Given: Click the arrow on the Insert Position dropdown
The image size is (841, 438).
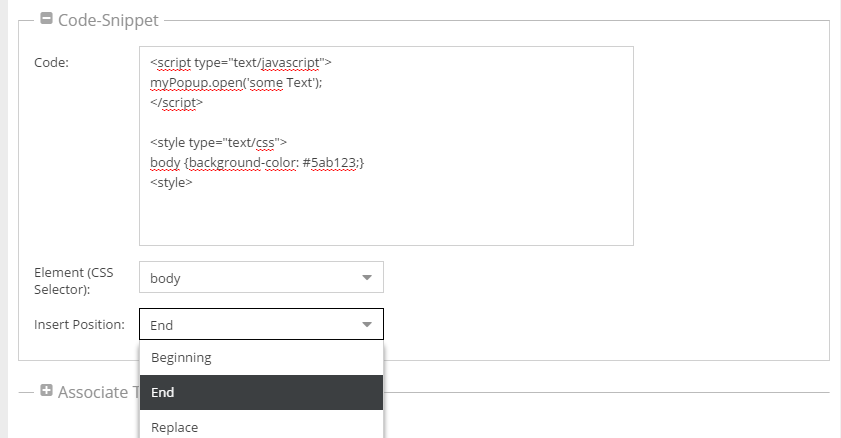Looking at the screenshot, I should click(x=367, y=324).
